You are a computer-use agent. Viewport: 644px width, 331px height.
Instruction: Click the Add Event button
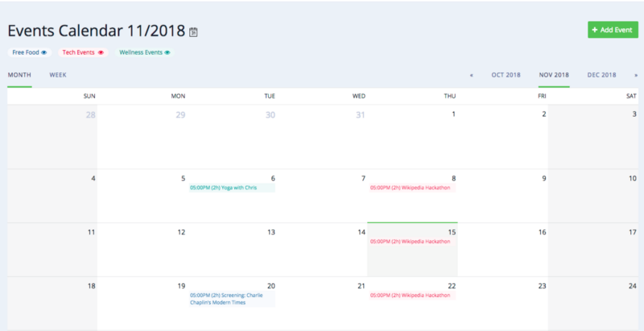click(x=613, y=30)
